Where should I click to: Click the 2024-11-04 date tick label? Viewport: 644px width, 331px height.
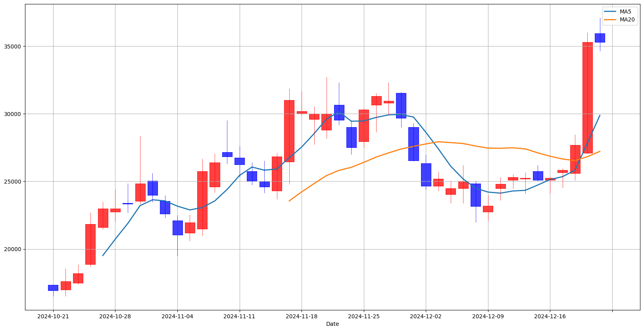177,316
